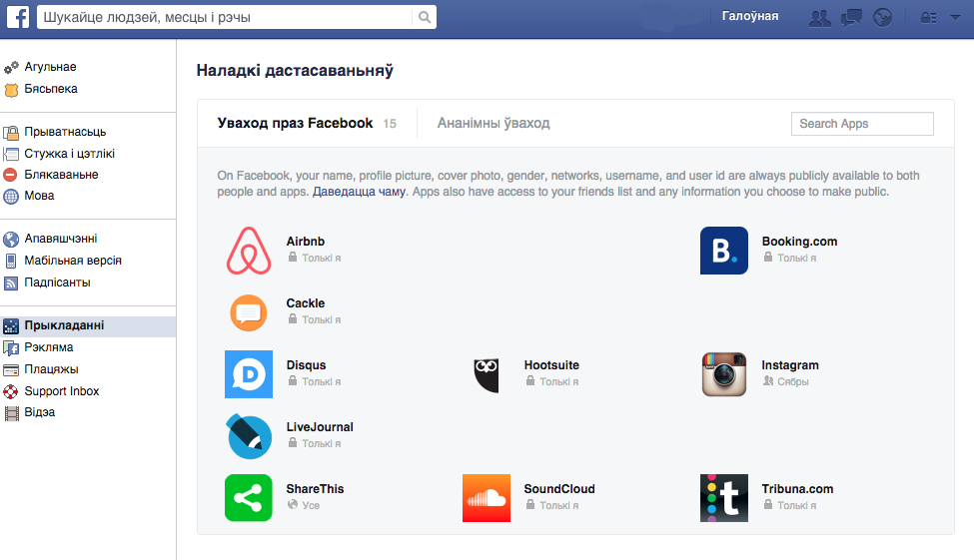Open the Instagram app icon
The height and width of the screenshot is (560, 974).
(723, 374)
